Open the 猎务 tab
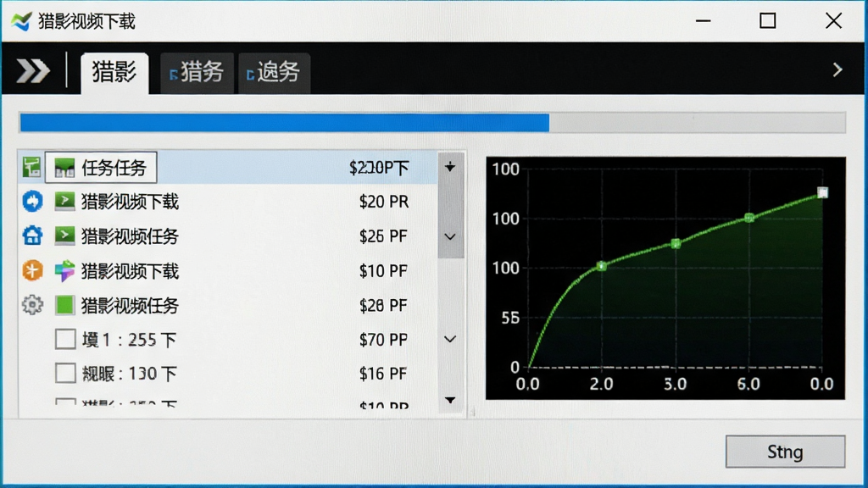 pyautogui.click(x=197, y=73)
